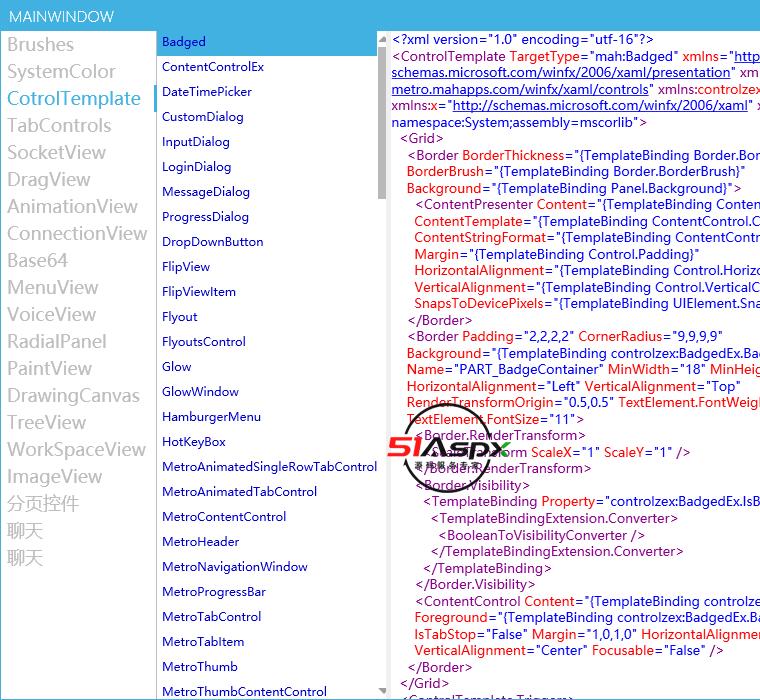Open the metro.mahapps.com controls namespace link

click(520, 90)
